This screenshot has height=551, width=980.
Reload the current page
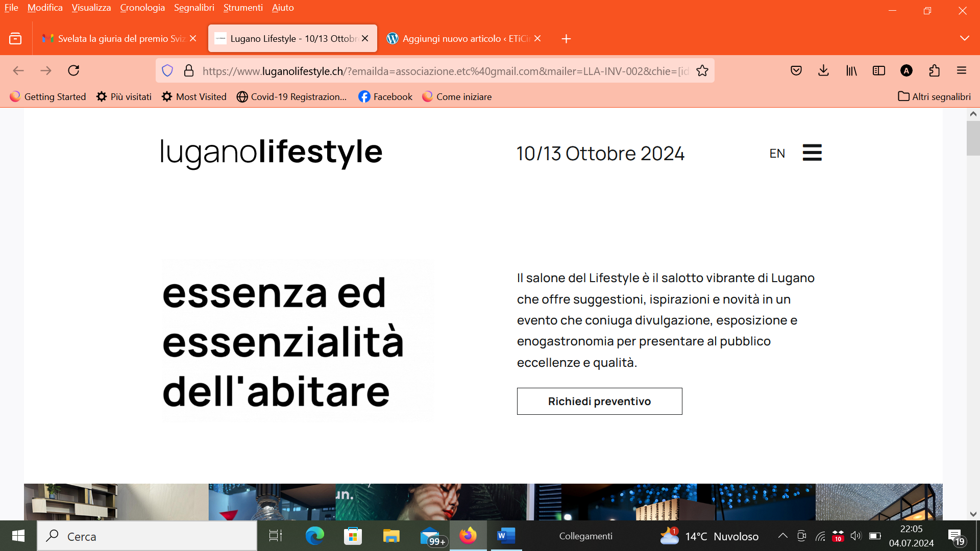coord(73,70)
